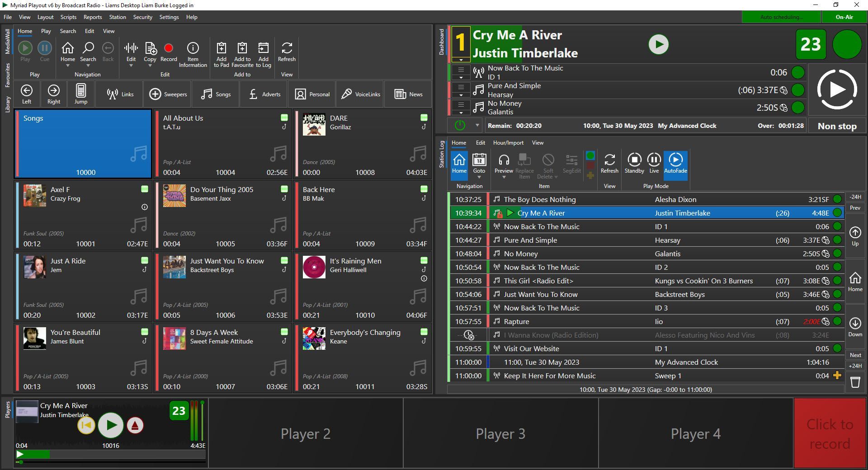Open the power button dropdown next to Remain

coord(476,126)
